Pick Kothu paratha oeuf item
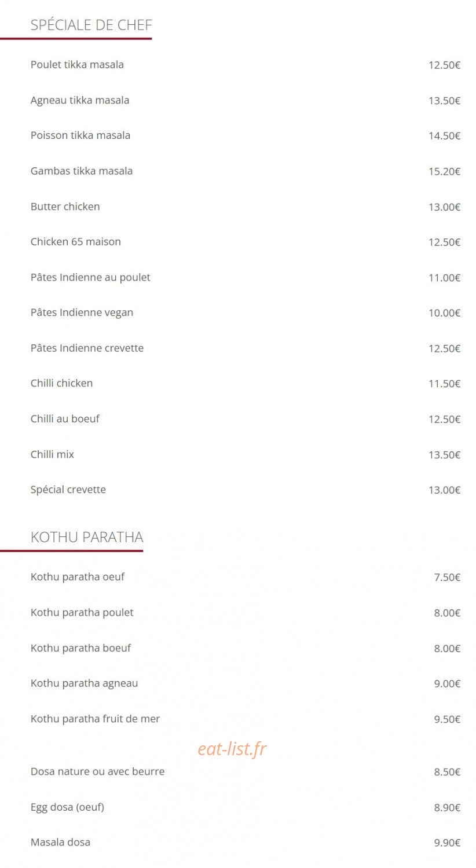 click(78, 577)
